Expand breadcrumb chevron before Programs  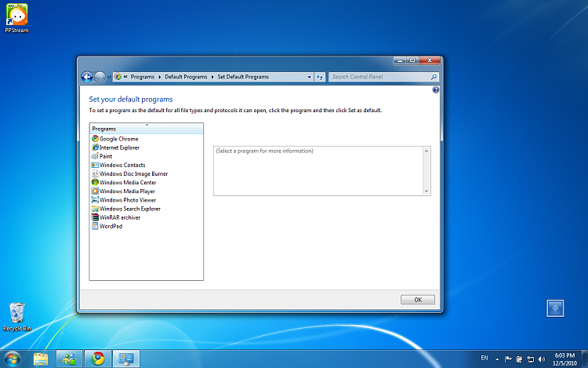click(x=125, y=77)
